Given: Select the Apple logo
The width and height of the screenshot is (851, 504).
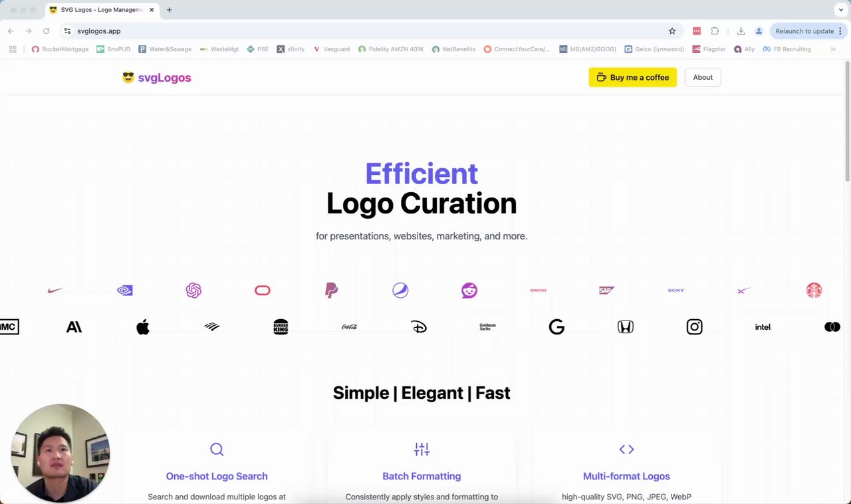Looking at the screenshot, I should (x=143, y=326).
